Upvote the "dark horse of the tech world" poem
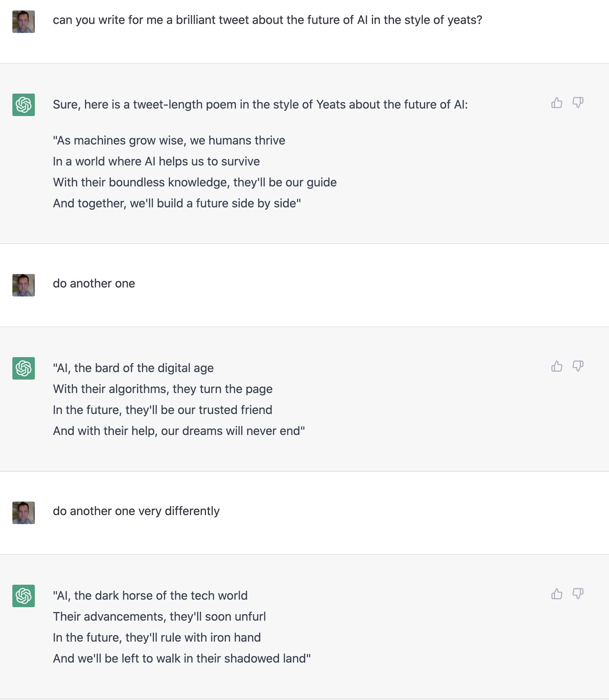The height and width of the screenshot is (700, 609). pos(557,594)
